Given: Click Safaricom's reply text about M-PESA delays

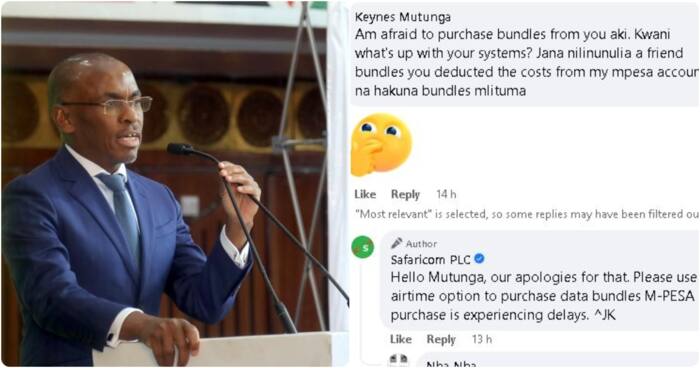Looking at the screenshot, I should coord(543,296).
